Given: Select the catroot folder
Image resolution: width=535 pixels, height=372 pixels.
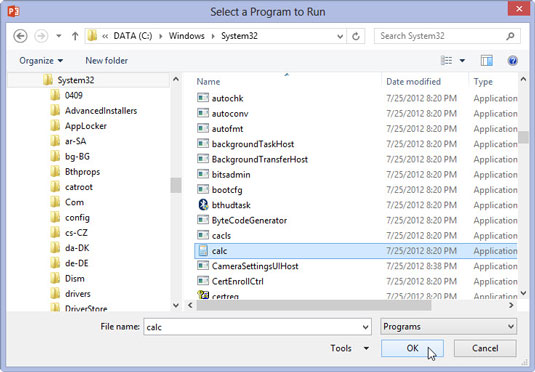Looking at the screenshot, I should tap(79, 187).
